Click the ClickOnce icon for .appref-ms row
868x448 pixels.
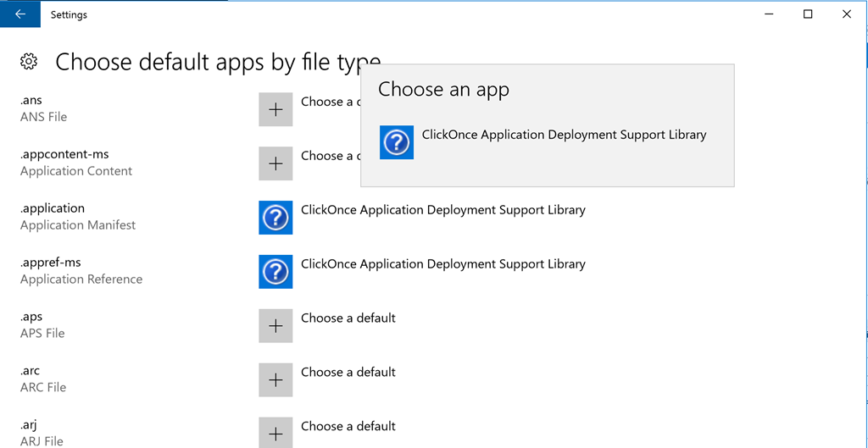coord(275,272)
